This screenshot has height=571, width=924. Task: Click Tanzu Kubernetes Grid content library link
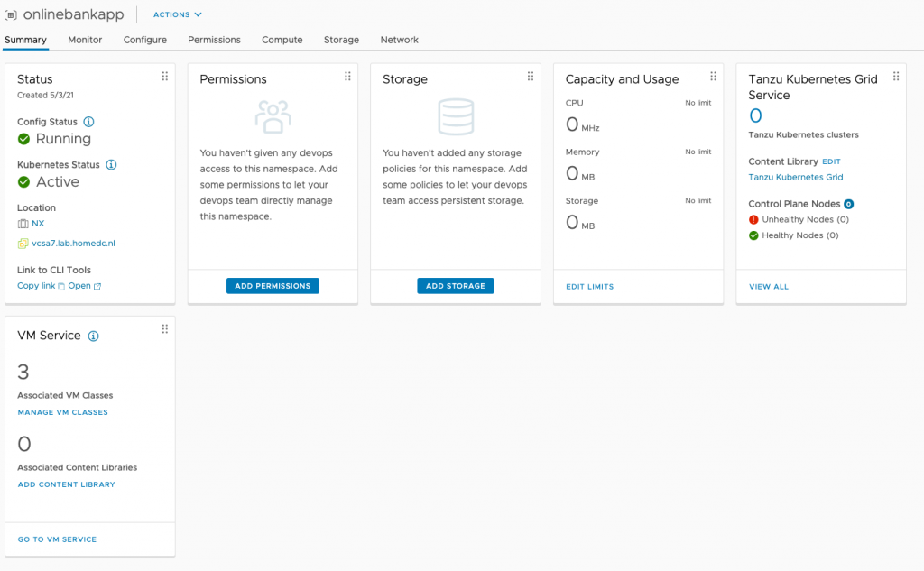point(796,177)
